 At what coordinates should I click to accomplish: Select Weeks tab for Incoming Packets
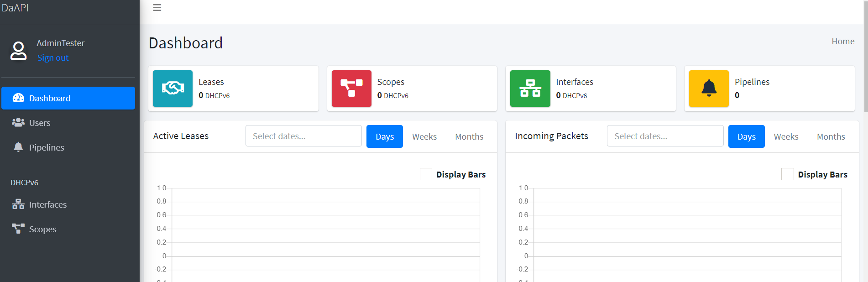(x=786, y=136)
